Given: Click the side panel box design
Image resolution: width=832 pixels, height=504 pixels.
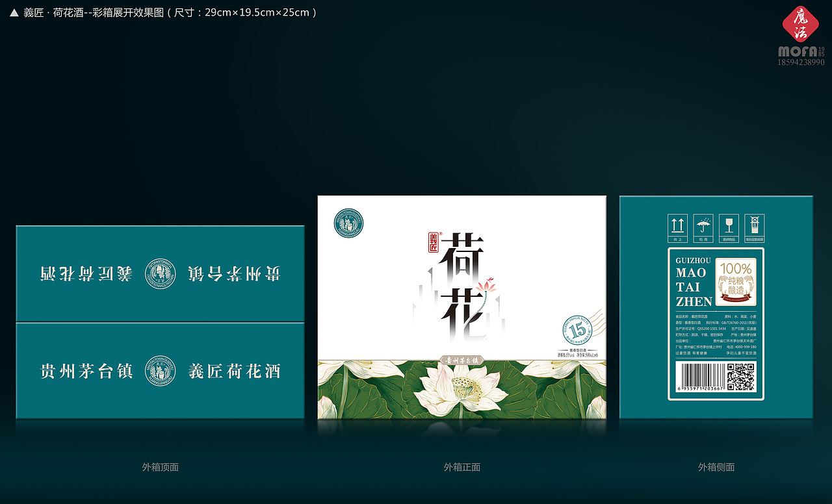Looking at the screenshot, I should point(716,307).
